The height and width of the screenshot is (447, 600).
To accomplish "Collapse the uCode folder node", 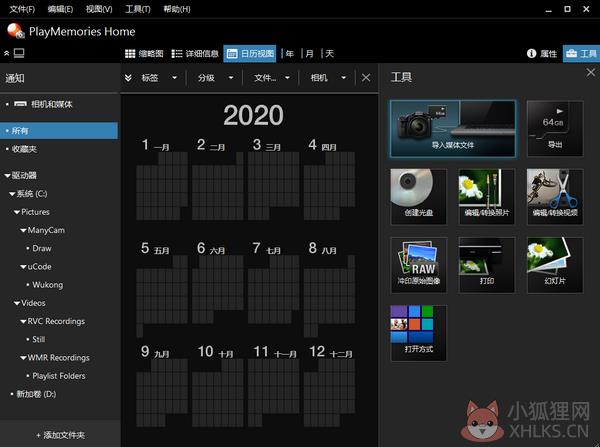I will point(23,267).
